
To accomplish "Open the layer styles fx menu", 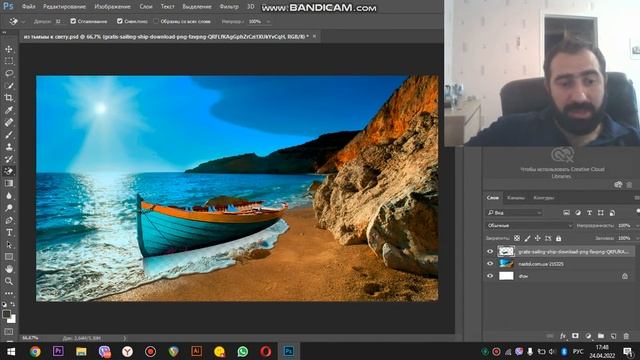I will pos(563,336).
